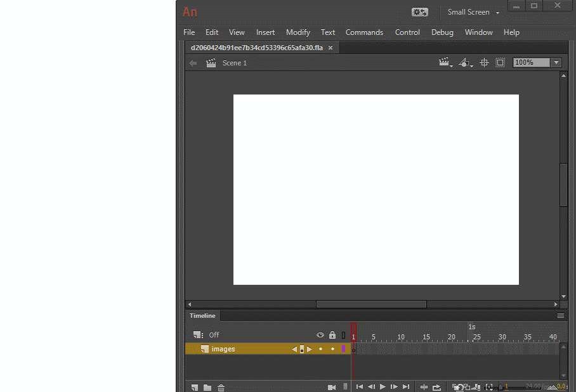Click the purple outline swatch on images layer
The width and height of the screenshot is (576, 392).
[343, 348]
